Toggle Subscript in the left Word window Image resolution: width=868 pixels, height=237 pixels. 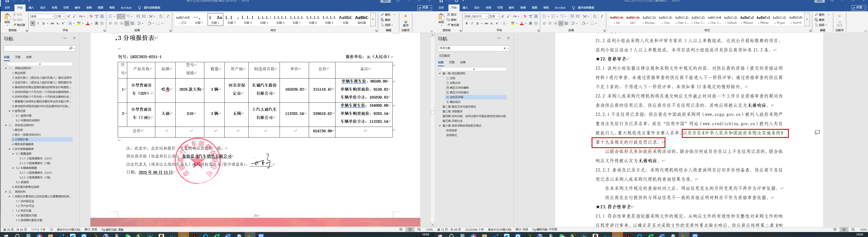[58, 23]
